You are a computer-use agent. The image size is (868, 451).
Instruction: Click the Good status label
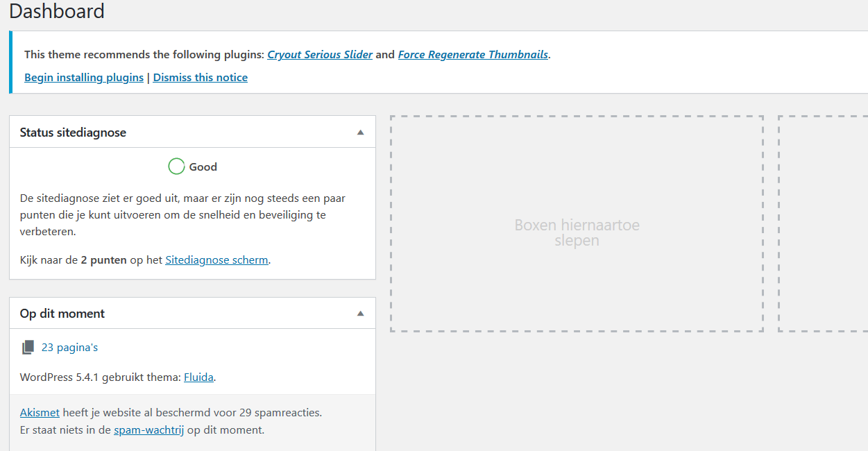[x=203, y=167]
